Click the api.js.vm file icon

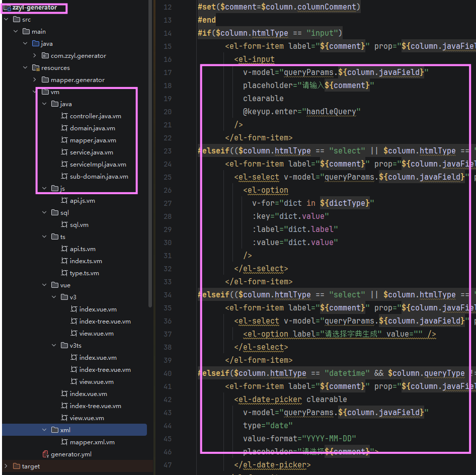click(64, 201)
